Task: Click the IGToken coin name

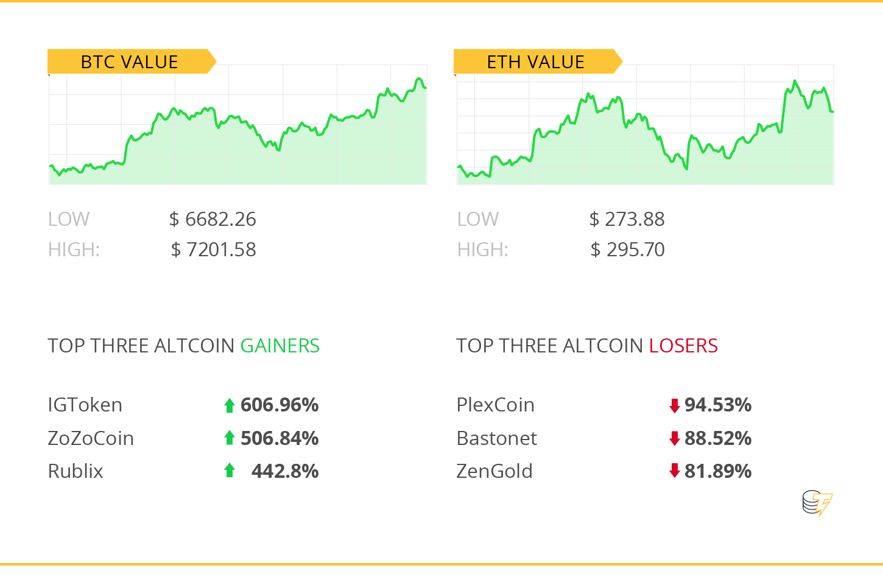Action: point(85,405)
